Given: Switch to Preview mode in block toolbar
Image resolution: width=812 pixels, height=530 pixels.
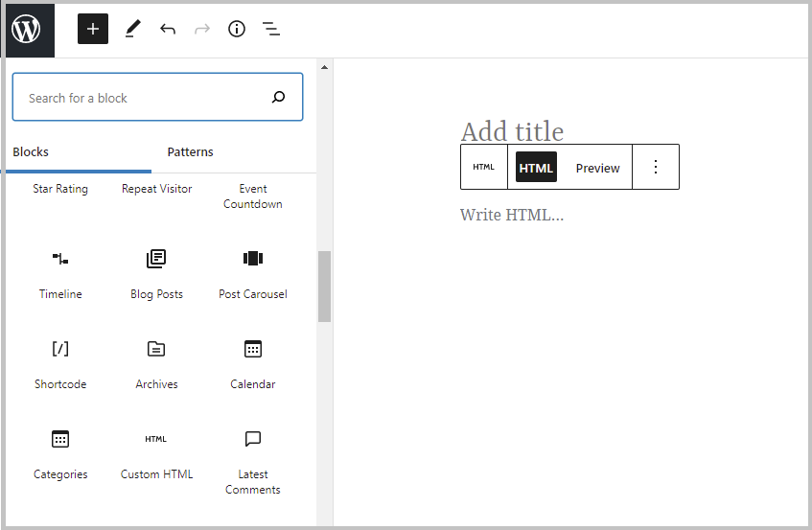Looking at the screenshot, I should [597, 168].
